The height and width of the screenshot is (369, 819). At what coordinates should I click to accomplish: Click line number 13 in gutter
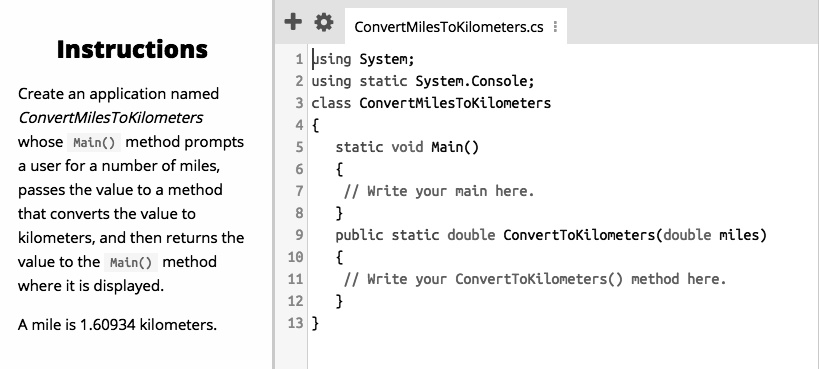(295, 323)
